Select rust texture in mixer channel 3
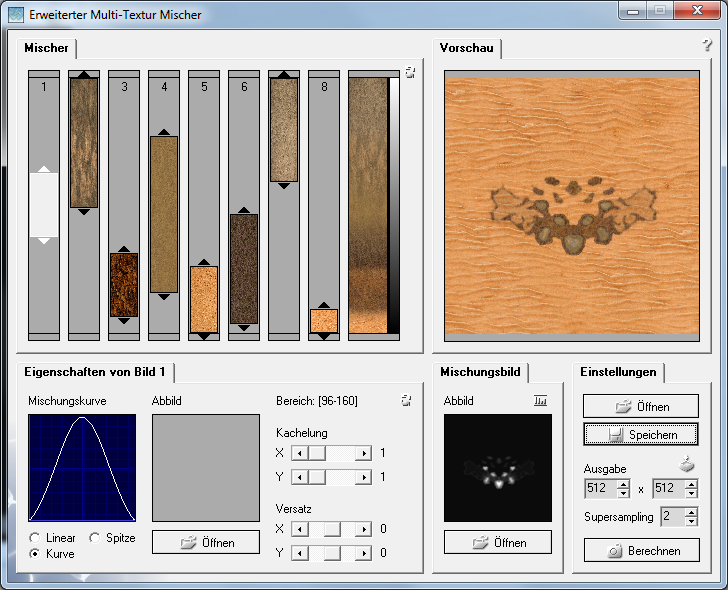 click(x=124, y=285)
